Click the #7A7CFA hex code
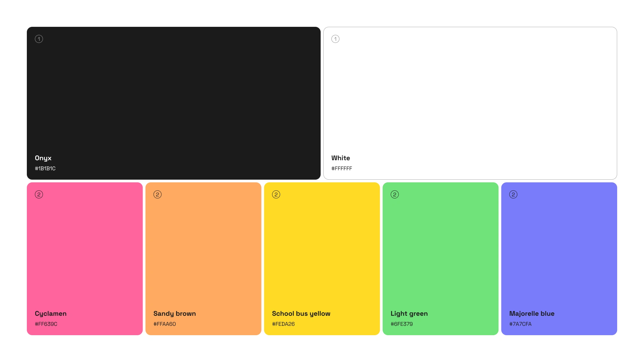The height and width of the screenshot is (362, 644). (x=520, y=324)
